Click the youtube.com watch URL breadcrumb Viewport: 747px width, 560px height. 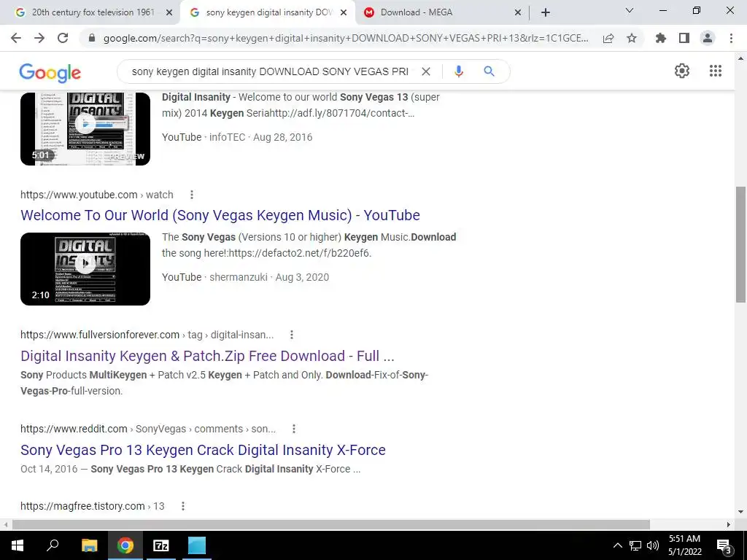tap(97, 195)
